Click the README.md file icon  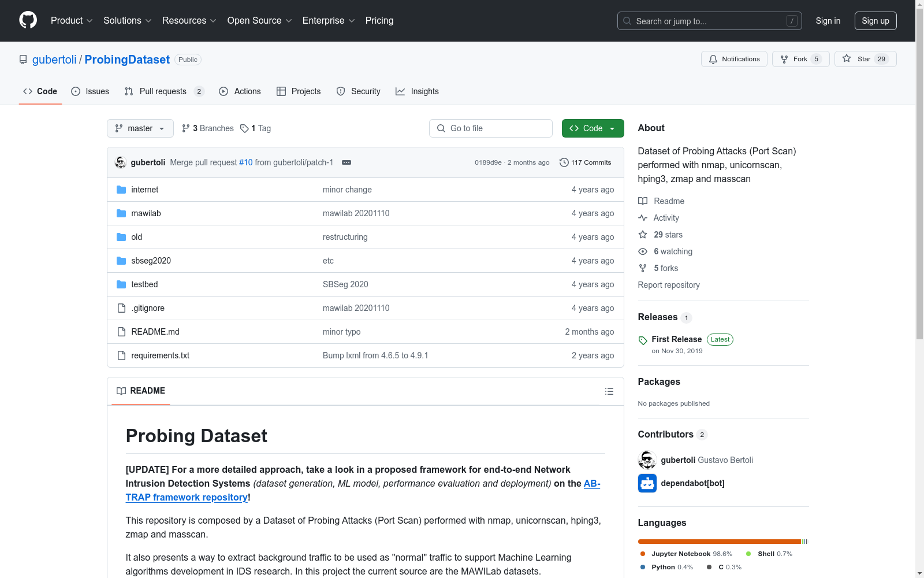click(121, 332)
